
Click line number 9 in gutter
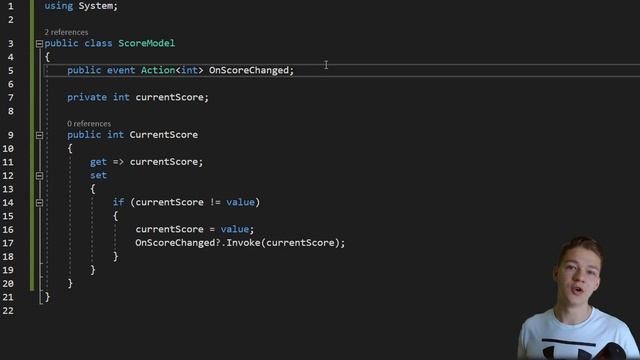pos(11,135)
